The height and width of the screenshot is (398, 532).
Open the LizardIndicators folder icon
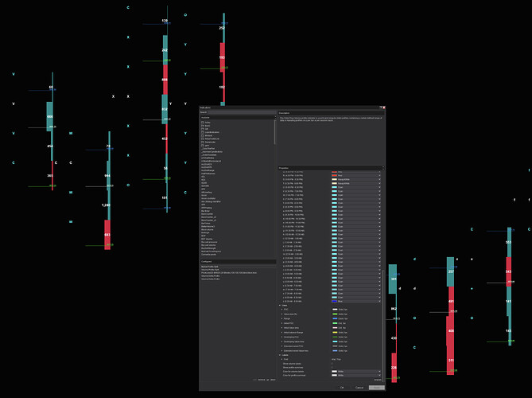(203, 131)
